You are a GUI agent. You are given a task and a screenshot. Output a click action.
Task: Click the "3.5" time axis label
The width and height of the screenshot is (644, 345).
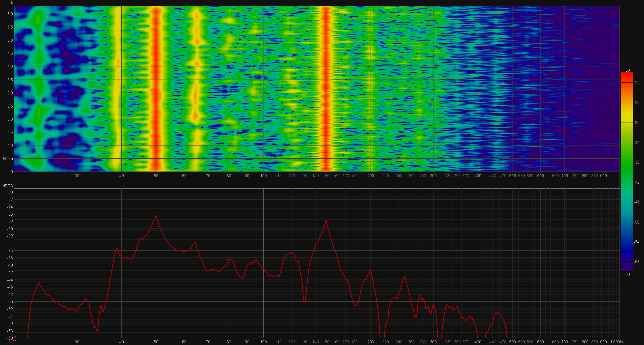click(x=10, y=80)
